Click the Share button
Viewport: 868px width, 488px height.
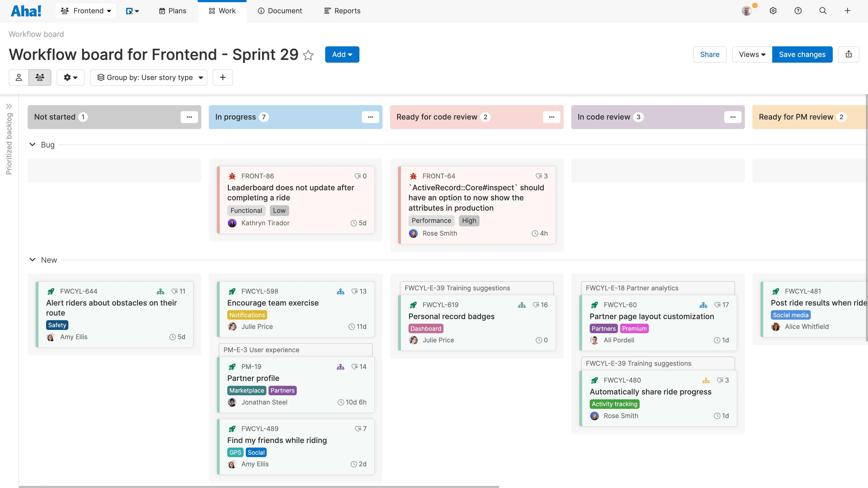(709, 54)
